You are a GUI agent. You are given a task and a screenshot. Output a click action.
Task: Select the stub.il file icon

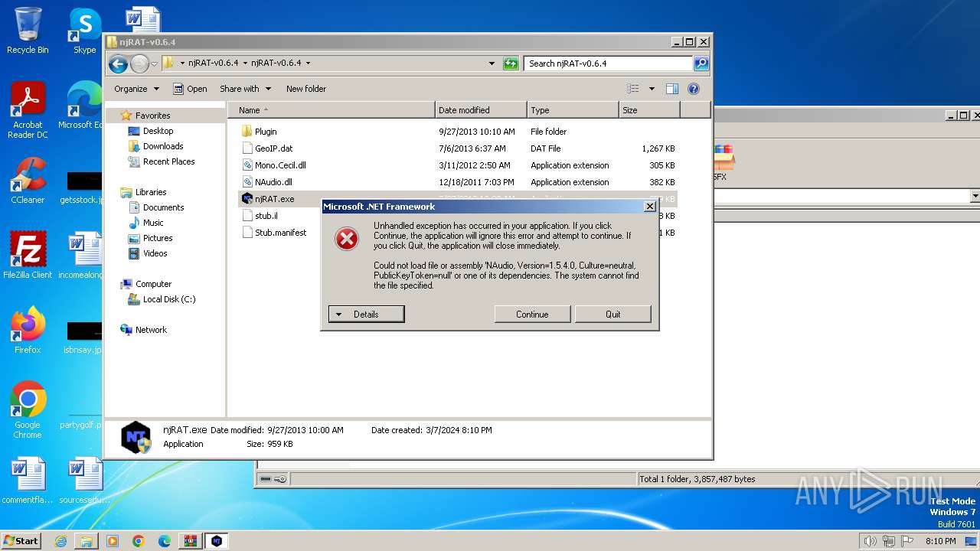(x=247, y=216)
